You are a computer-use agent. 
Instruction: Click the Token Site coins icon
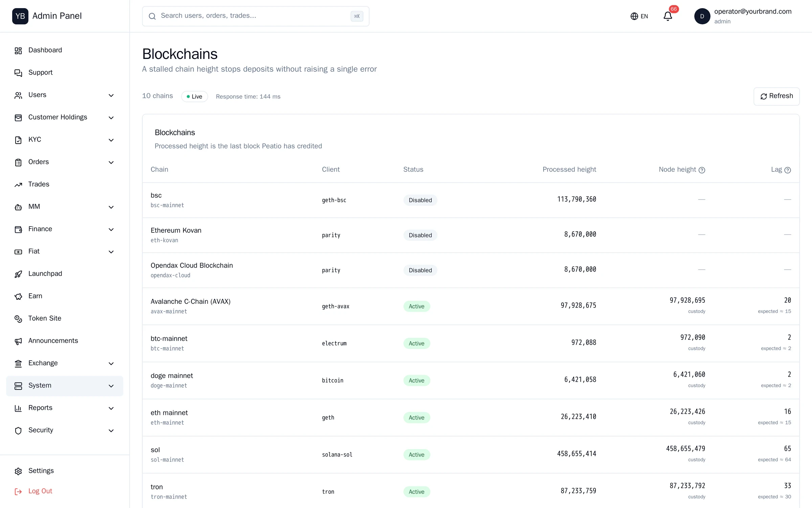click(18, 319)
